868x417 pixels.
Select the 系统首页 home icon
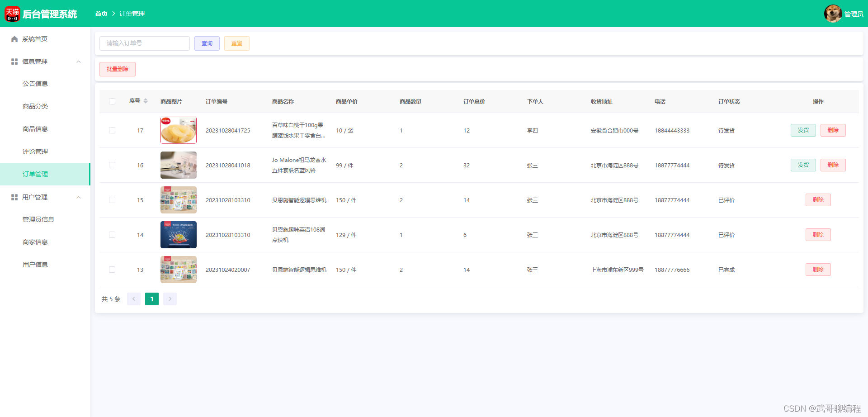[x=14, y=39]
